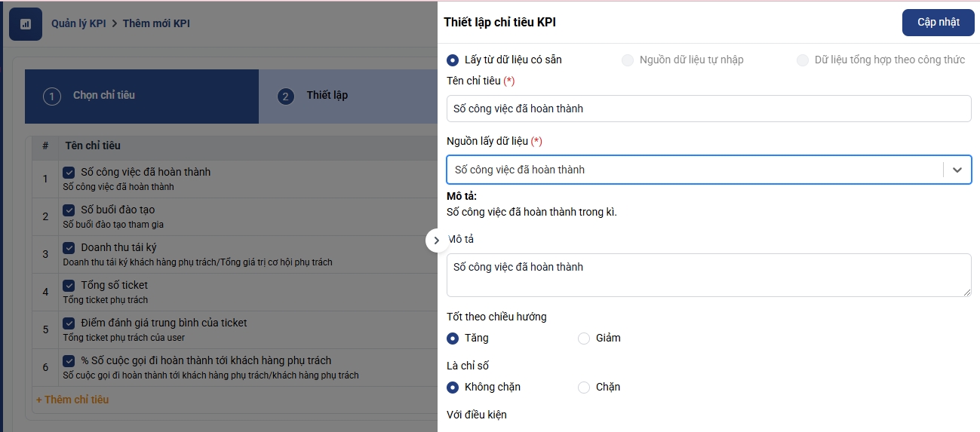The width and height of the screenshot is (980, 432).
Task: Click the "Tên chỉ tiêu" input field
Action: click(x=708, y=109)
